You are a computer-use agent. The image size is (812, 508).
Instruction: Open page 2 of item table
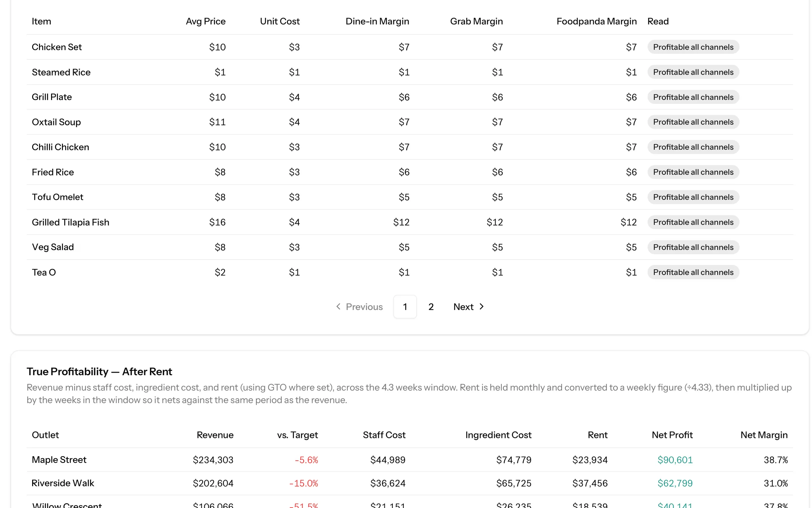pyautogui.click(x=431, y=307)
